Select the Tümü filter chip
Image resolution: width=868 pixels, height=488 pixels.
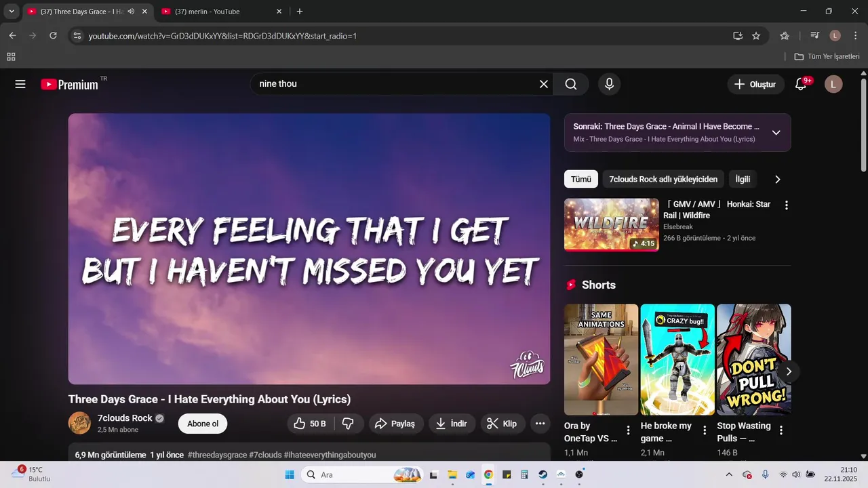[x=581, y=179]
